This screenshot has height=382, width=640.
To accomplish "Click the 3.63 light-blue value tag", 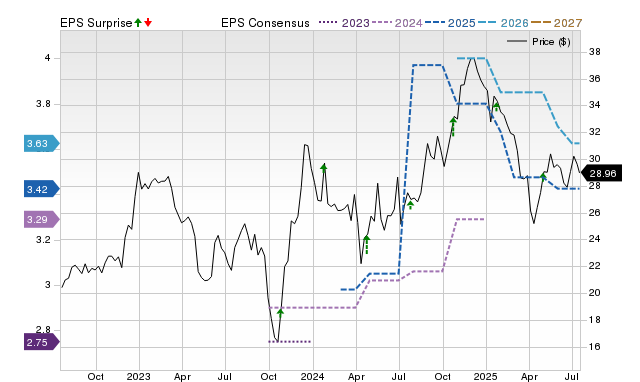I will coord(42,144).
